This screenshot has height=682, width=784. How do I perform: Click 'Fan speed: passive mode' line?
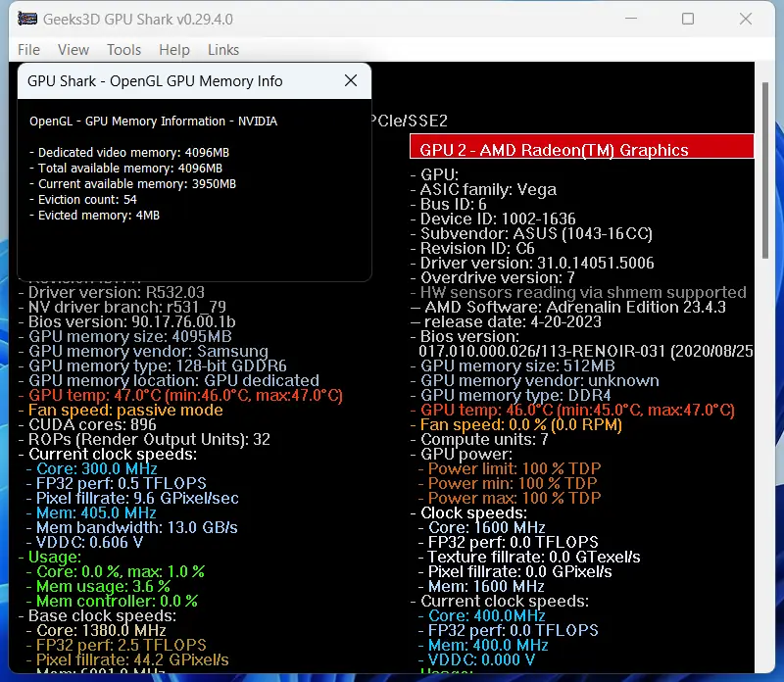pos(121,410)
